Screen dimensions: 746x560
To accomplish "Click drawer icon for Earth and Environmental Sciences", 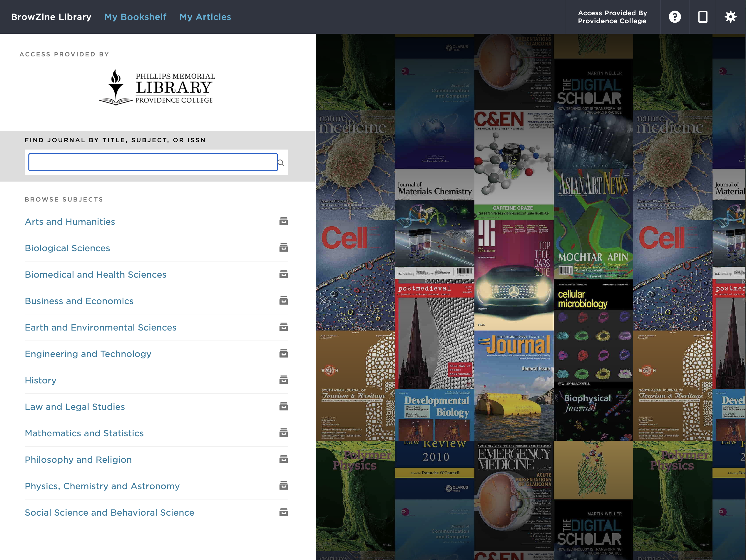I will tap(284, 327).
